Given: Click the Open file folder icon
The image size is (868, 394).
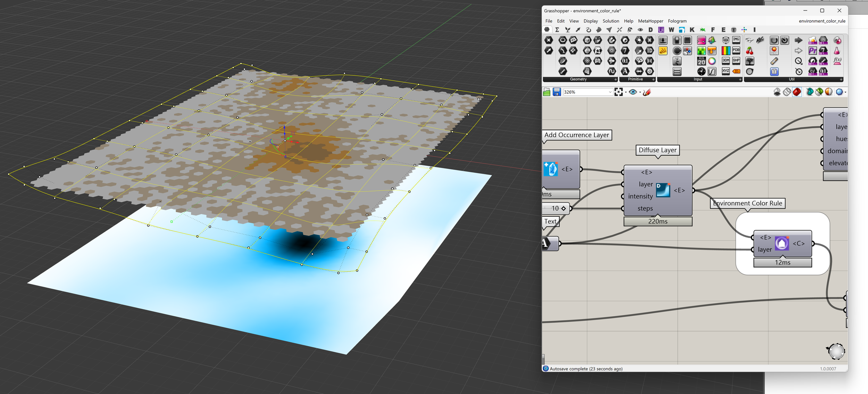Looking at the screenshot, I should pyautogui.click(x=546, y=92).
